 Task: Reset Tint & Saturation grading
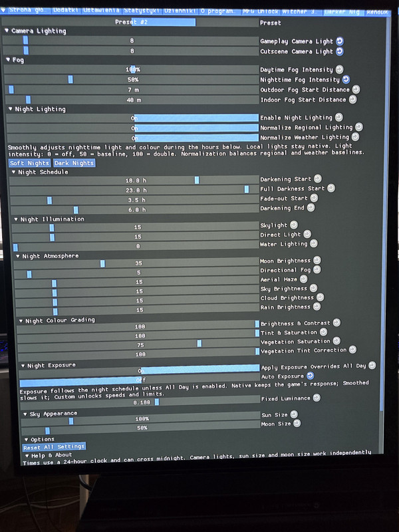pos(323,332)
